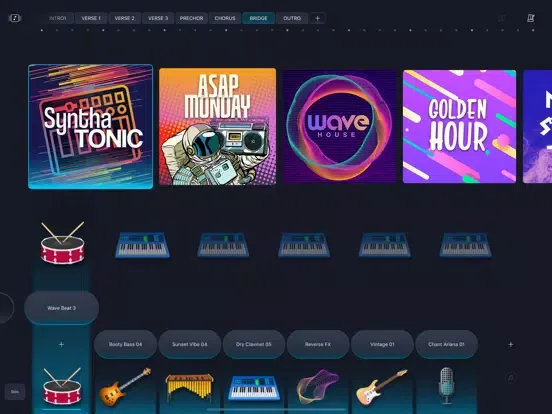Image resolution: width=552 pixels, height=414 pixels.
Task: Open the cut-off pack after Golden Hour
Action: click(x=537, y=127)
